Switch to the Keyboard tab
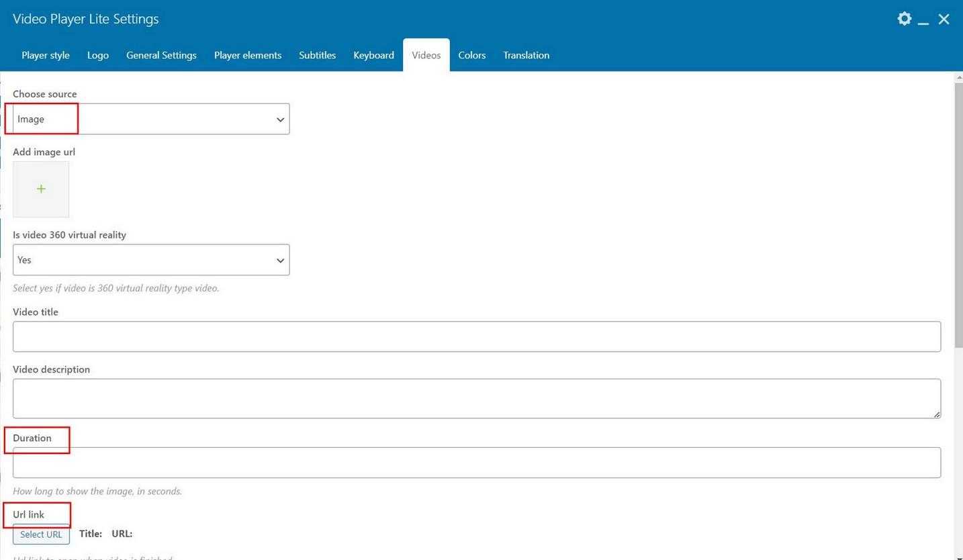963x560 pixels. click(x=373, y=55)
